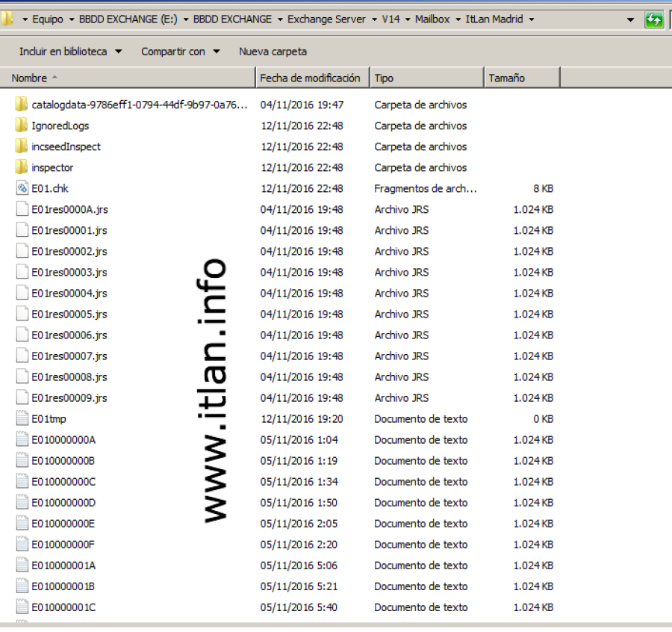Click the E01res0000A.jrs file icon

click(x=22, y=209)
